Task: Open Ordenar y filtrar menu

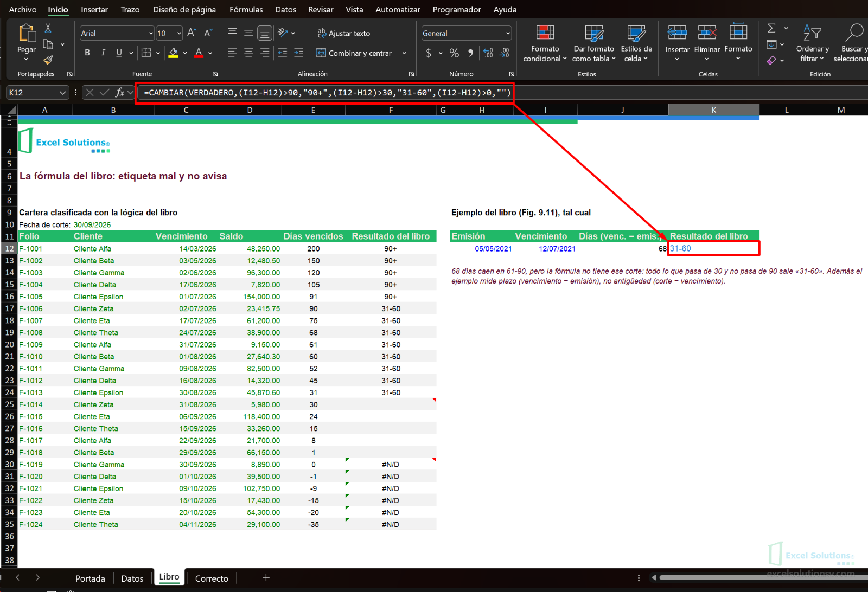Action: pyautogui.click(x=812, y=43)
